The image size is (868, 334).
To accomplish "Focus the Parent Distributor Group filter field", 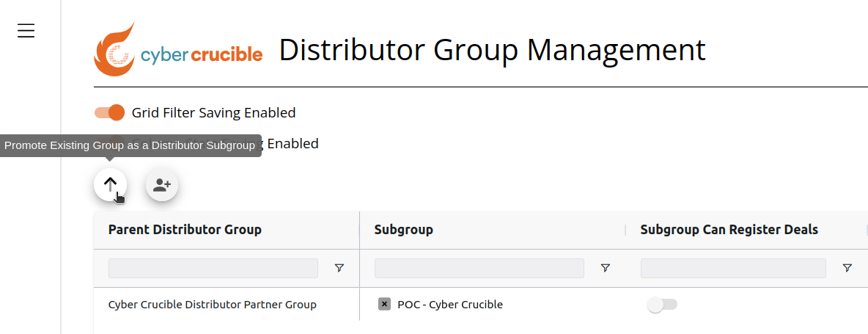I will click(213, 268).
